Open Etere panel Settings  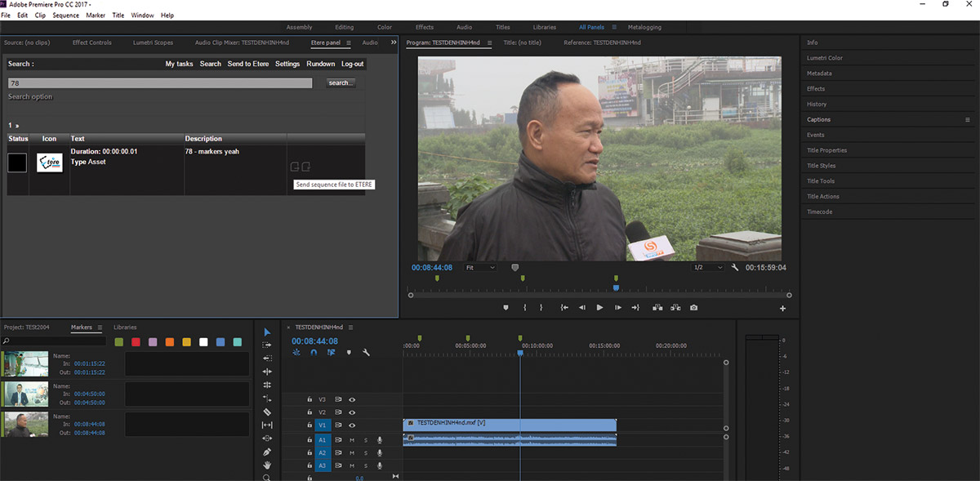pyautogui.click(x=287, y=64)
